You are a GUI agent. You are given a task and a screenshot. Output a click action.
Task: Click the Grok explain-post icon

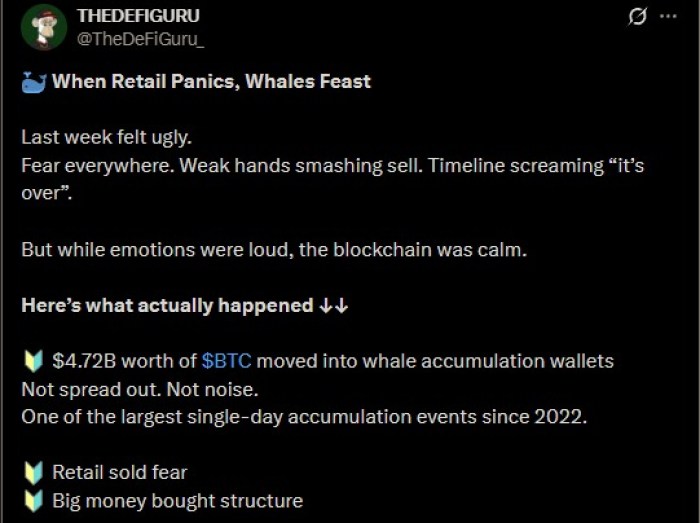point(636,17)
